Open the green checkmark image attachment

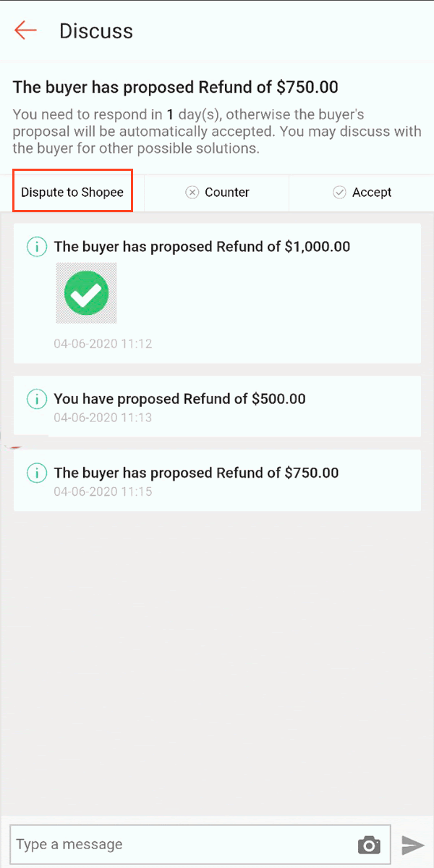[x=86, y=293]
